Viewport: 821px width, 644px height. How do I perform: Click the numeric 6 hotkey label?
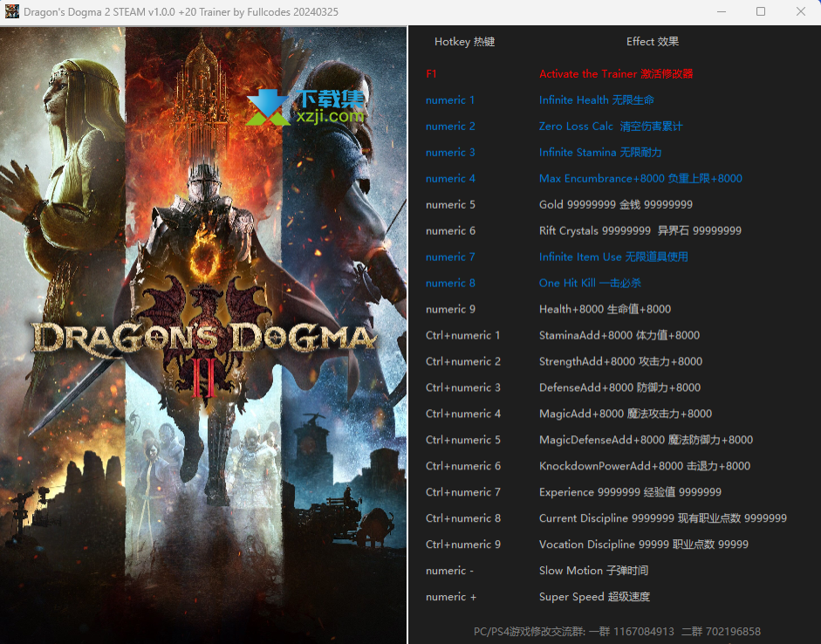(450, 231)
